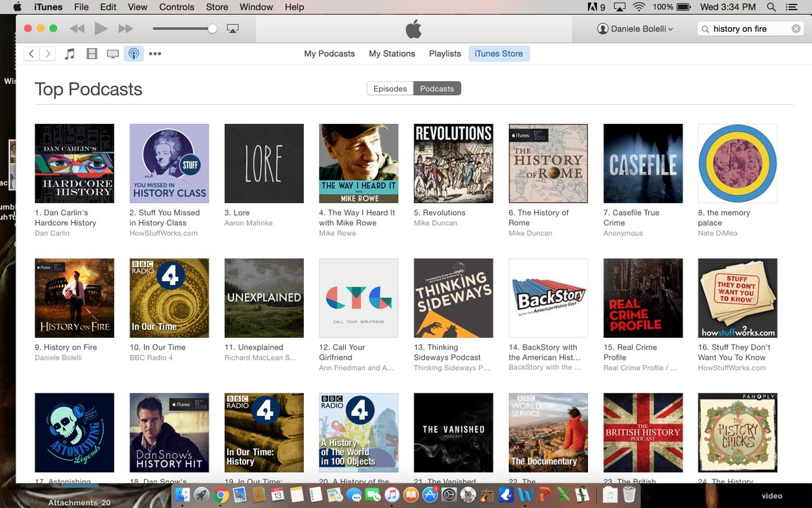
Task: Click the AirPlay display menu bar icon
Action: pos(619,7)
